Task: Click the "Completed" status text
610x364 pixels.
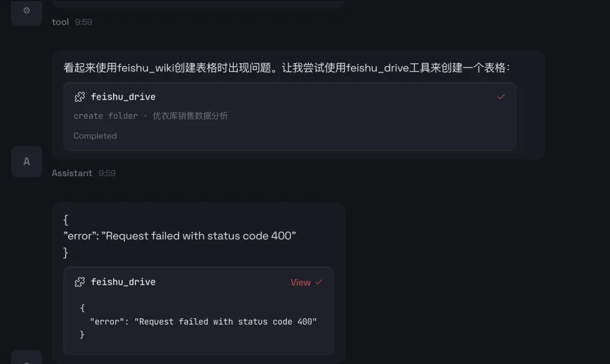Action: point(95,136)
